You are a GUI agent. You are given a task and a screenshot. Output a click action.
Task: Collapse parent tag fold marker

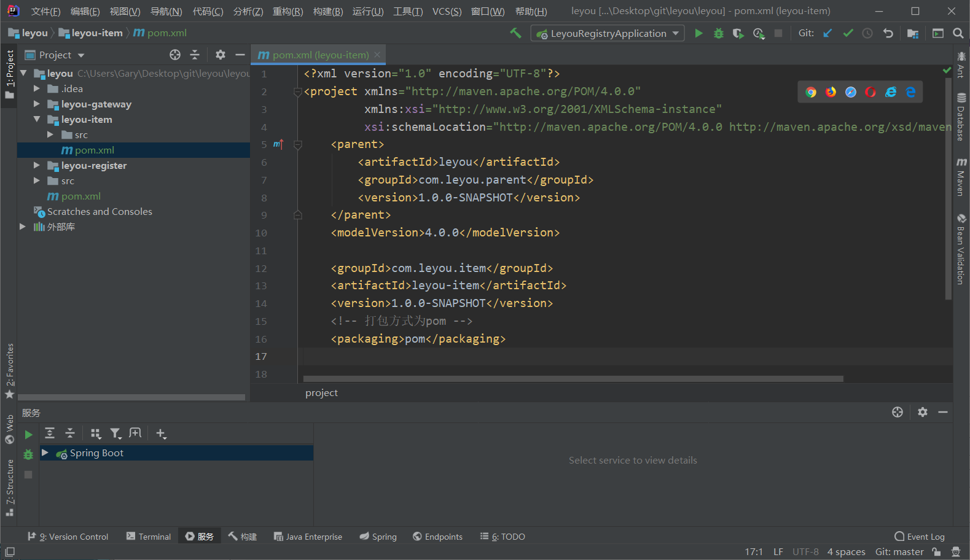pyautogui.click(x=298, y=145)
